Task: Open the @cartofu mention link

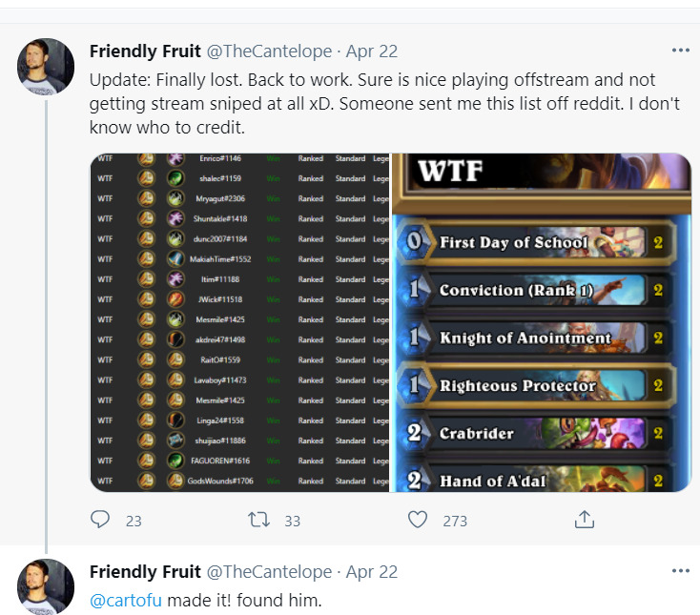Action: (128, 600)
